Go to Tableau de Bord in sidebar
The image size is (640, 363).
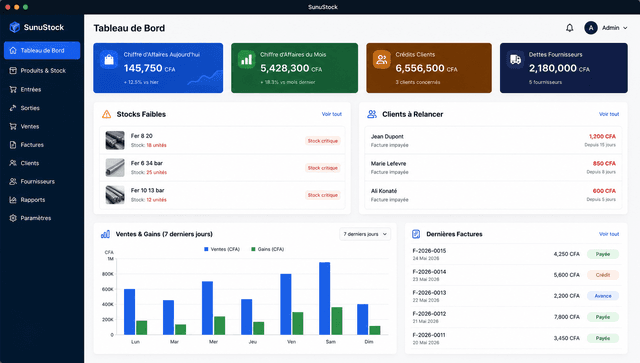click(x=42, y=51)
